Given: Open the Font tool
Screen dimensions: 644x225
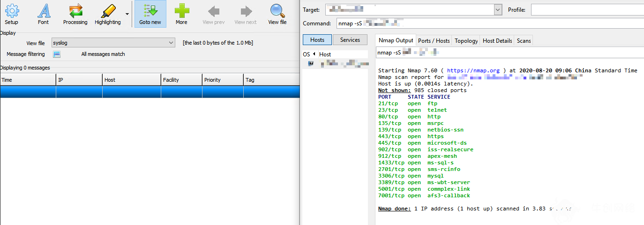Looking at the screenshot, I should [x=43, y=14].
